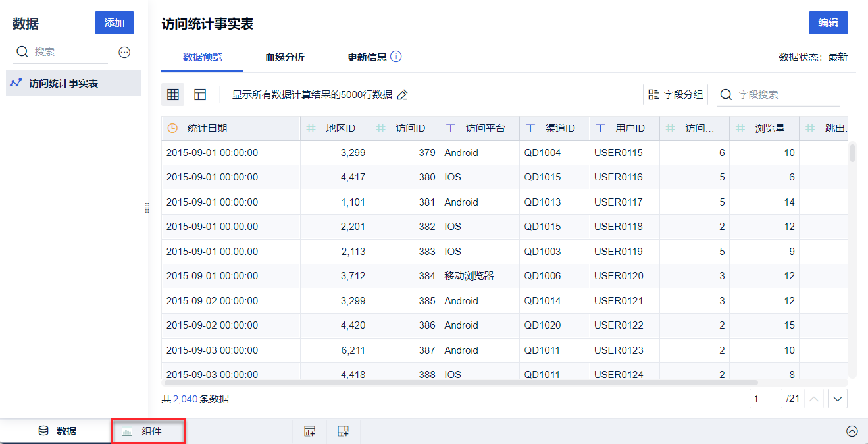
Task: Click the collapse arrow icon at bottom right
Action: pyautogui.click(x=852, y=431)
